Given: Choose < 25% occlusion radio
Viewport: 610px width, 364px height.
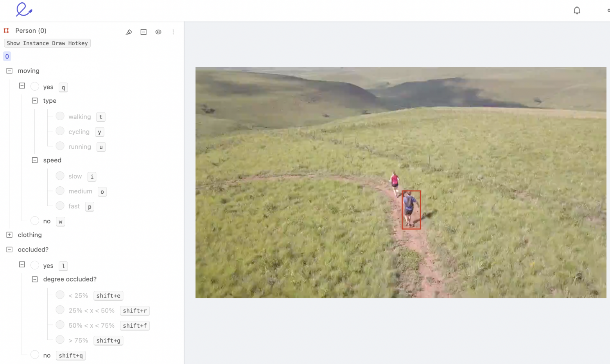Looking at the screenshot, I should [60, 295].
